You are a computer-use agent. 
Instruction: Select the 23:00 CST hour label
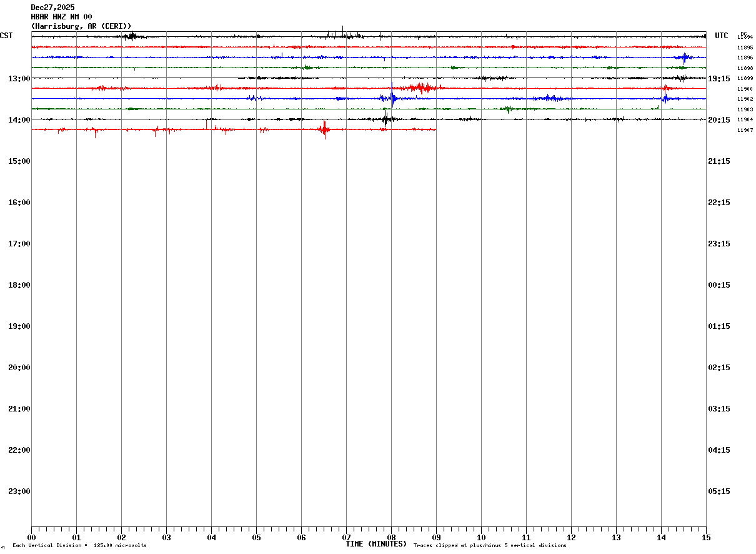click(19, 491)
